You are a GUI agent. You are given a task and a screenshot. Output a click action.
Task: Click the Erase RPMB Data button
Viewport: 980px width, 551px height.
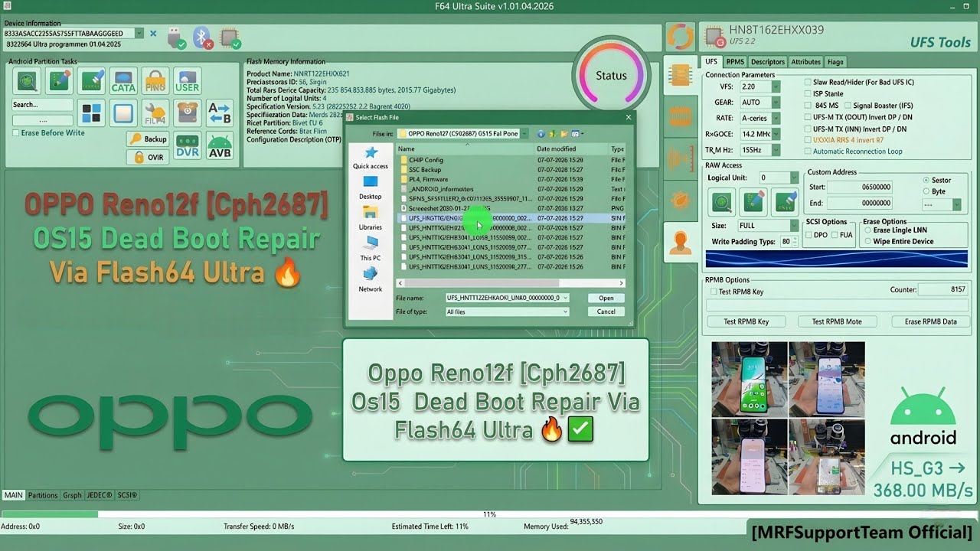coord(930,321)
